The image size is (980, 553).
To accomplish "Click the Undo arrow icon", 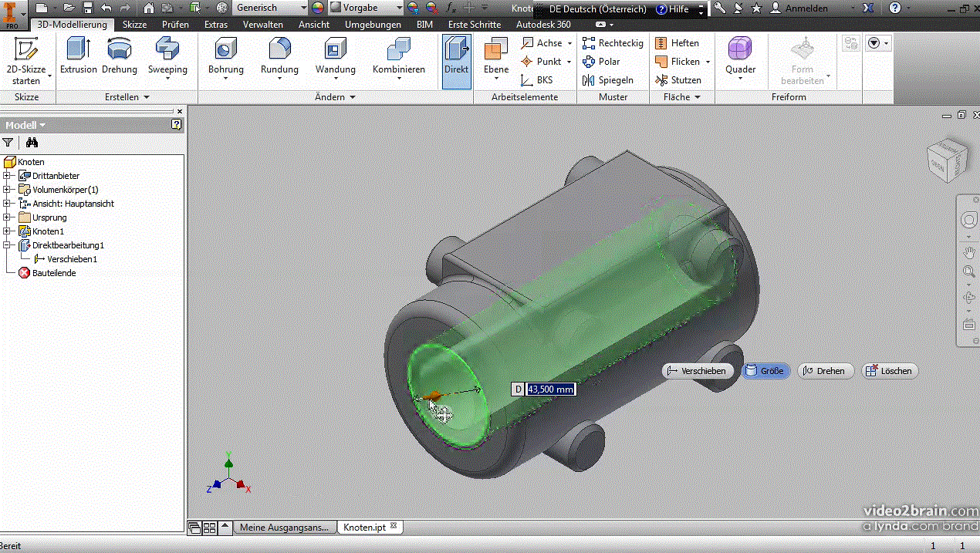I will [106, 8].
